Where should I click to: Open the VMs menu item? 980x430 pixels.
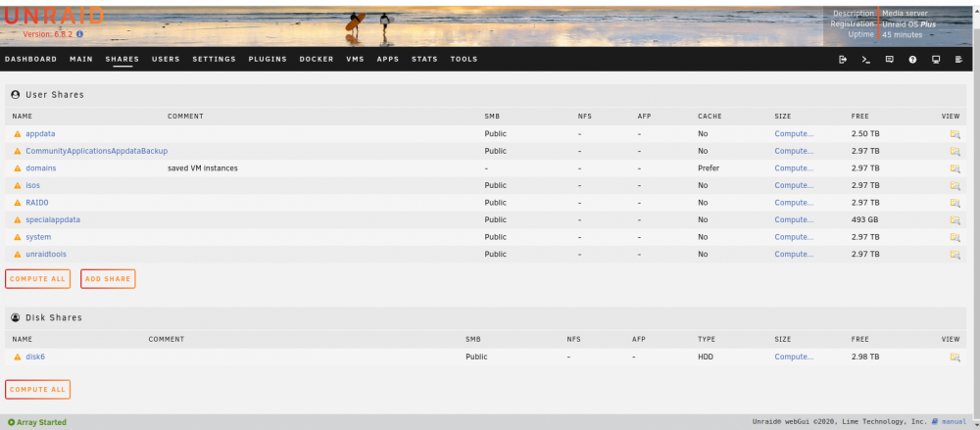pyautogui.click(x=355, y=60)
